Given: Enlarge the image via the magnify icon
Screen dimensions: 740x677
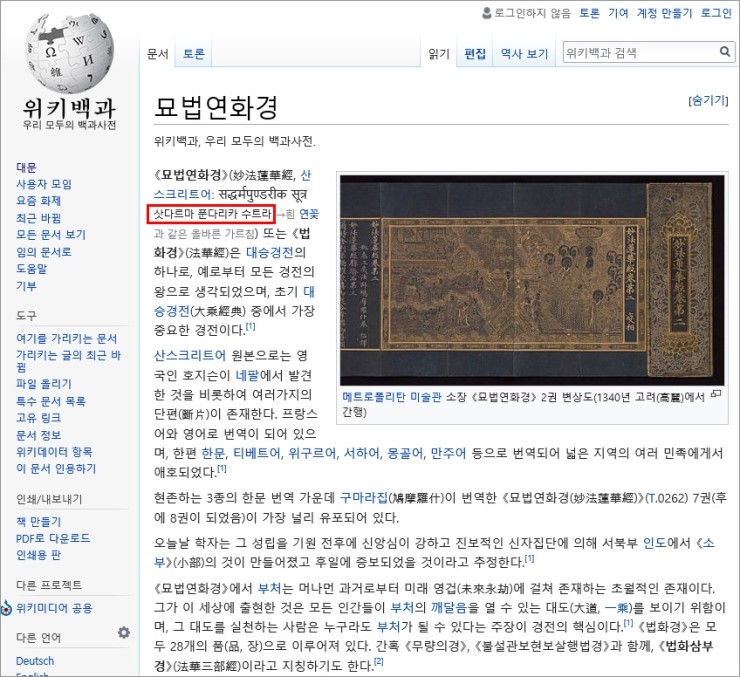Looking at the screenshot, I should pos(716,393).
